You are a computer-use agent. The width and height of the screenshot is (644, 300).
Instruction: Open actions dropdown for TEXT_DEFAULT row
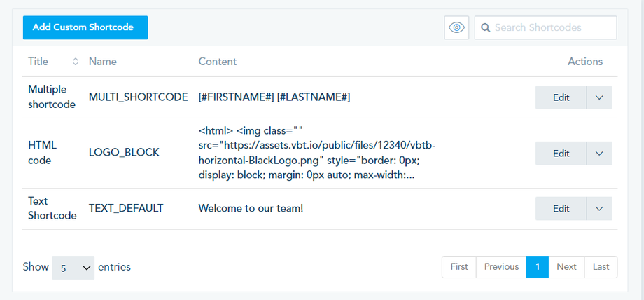(x=599, y=208)
